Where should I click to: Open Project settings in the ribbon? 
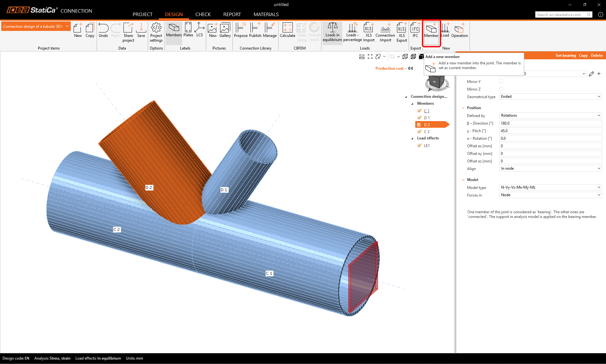[156, 32]
